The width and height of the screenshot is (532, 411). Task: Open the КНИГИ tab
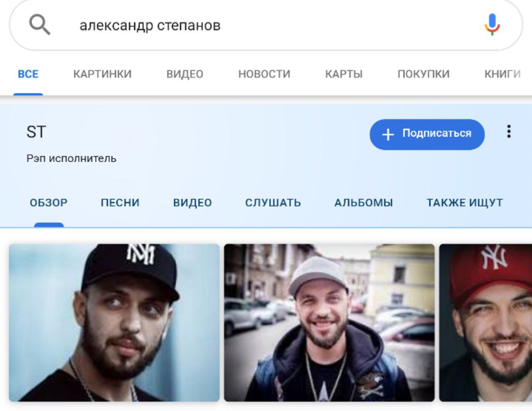(502, 74)
